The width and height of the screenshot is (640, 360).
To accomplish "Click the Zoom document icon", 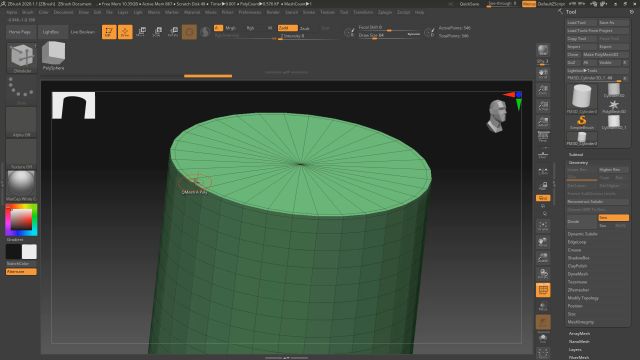I will pos(543,90).
